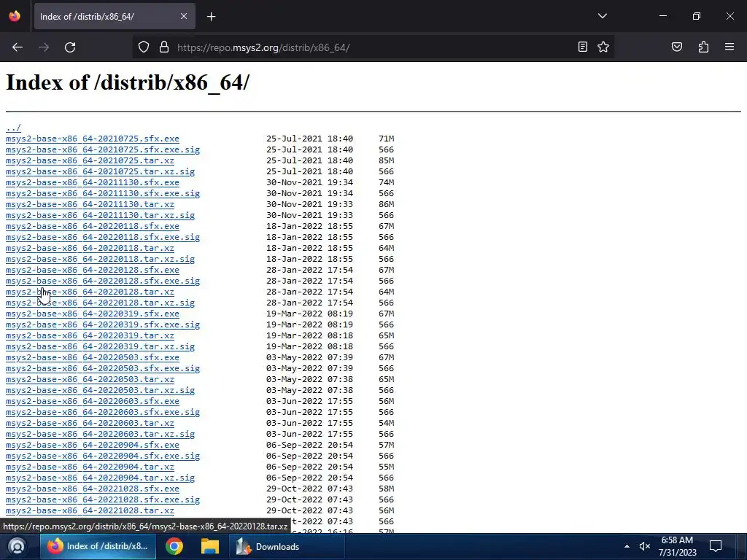This screenshot has width=747, height=560.
Task: Open the tracking protection shield icon
Action: tap(144, 47)
